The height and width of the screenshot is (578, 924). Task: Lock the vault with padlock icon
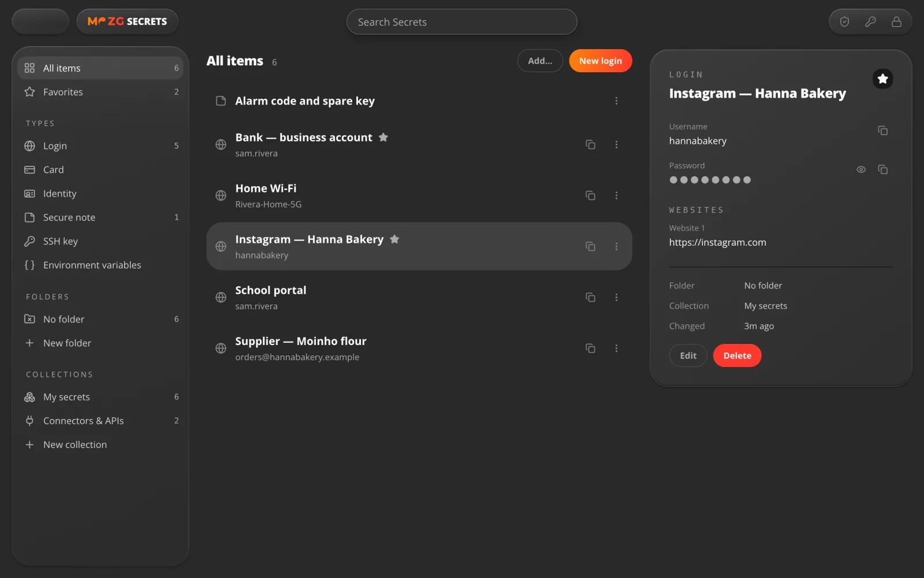coord(896,22)
